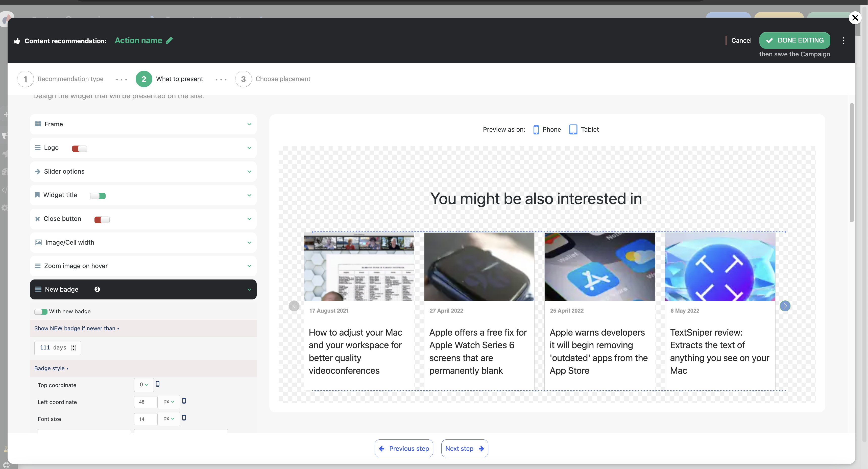Close the editor dialog with X
The height and width of the screenshot is (469, 868).
[855, 17]
